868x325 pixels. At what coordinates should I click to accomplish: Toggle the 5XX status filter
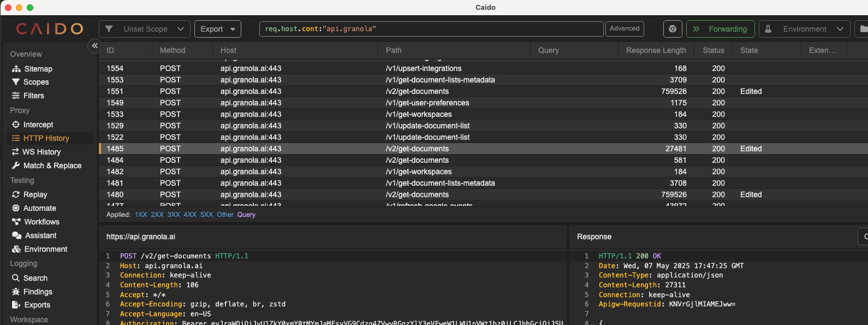[x=207, y=215]
